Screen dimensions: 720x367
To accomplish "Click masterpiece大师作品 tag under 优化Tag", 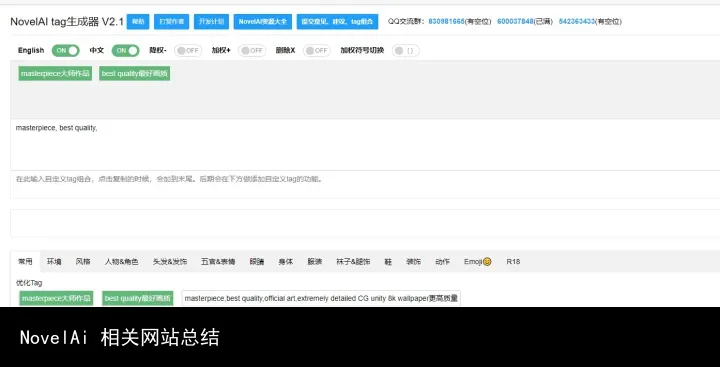I will (x=56, y=299).
